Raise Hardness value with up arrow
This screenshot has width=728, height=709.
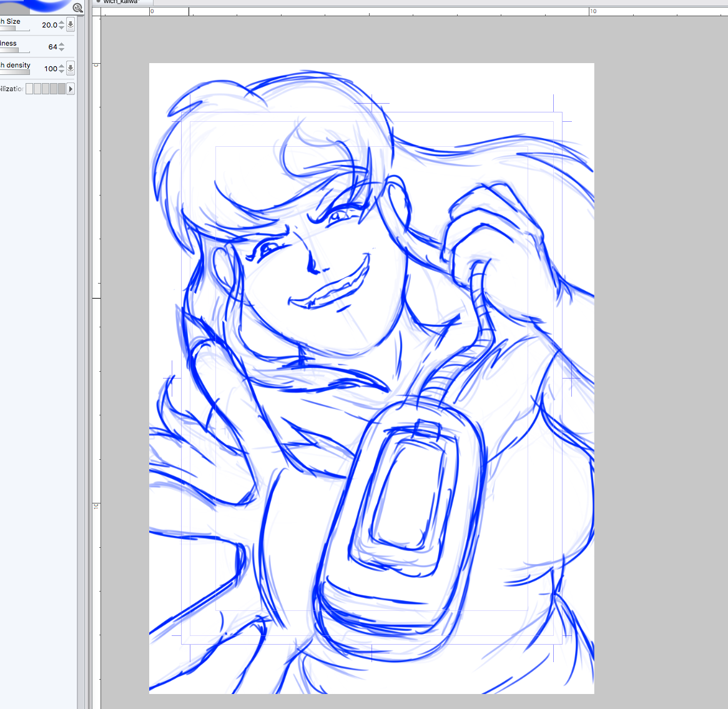point(61,44)
